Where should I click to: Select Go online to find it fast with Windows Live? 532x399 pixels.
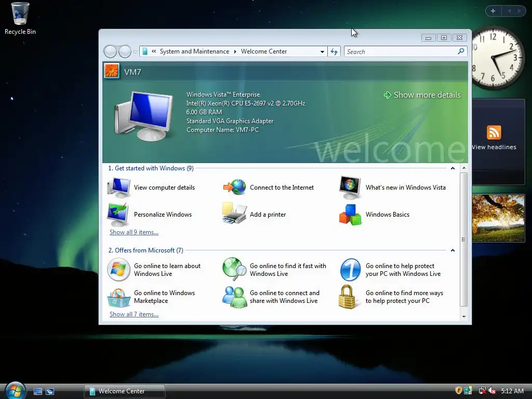tap(274, 270)
